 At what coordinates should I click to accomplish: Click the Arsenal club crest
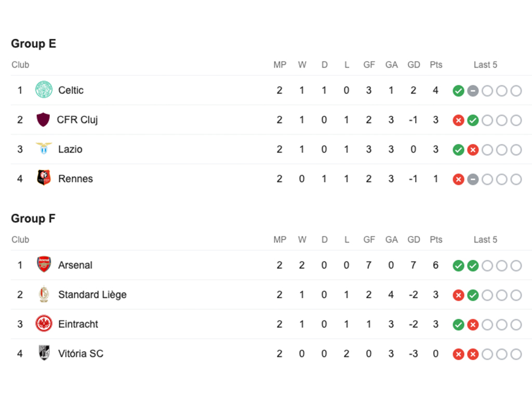pos(44,265)
